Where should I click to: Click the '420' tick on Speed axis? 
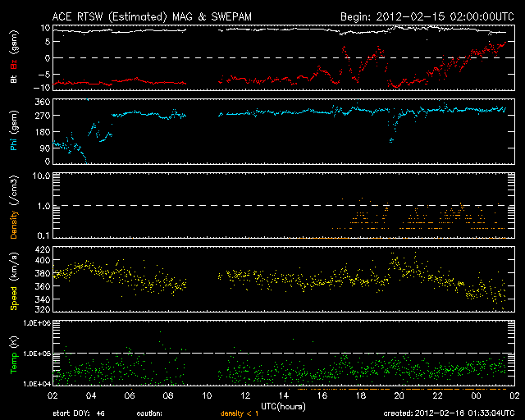pyautogui.click(x=43, y=249)
